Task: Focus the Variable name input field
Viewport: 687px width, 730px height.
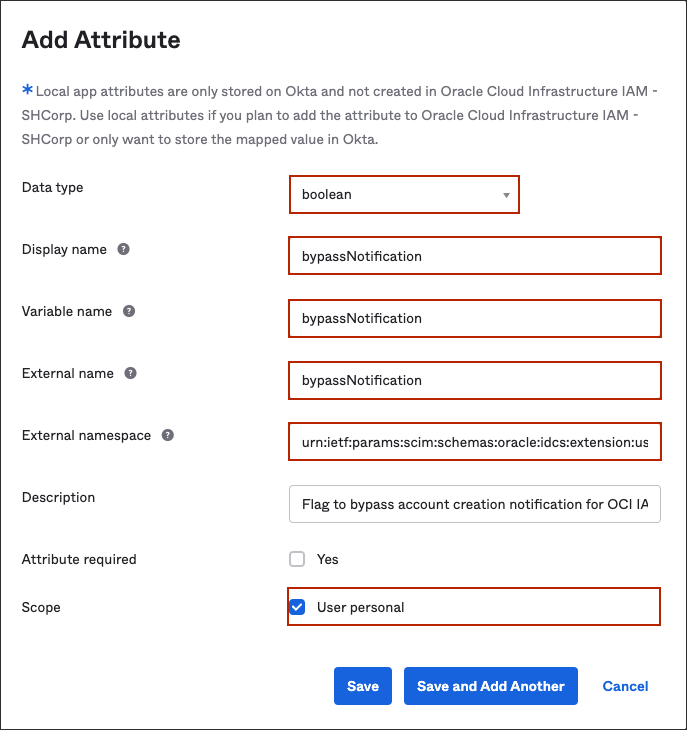Action: pos(475,318)
